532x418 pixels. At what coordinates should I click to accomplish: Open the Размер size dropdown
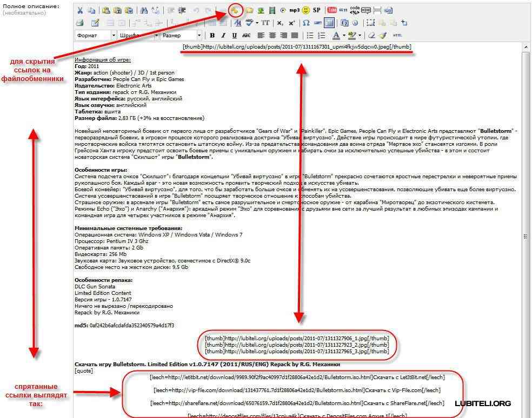coord(181,35)
